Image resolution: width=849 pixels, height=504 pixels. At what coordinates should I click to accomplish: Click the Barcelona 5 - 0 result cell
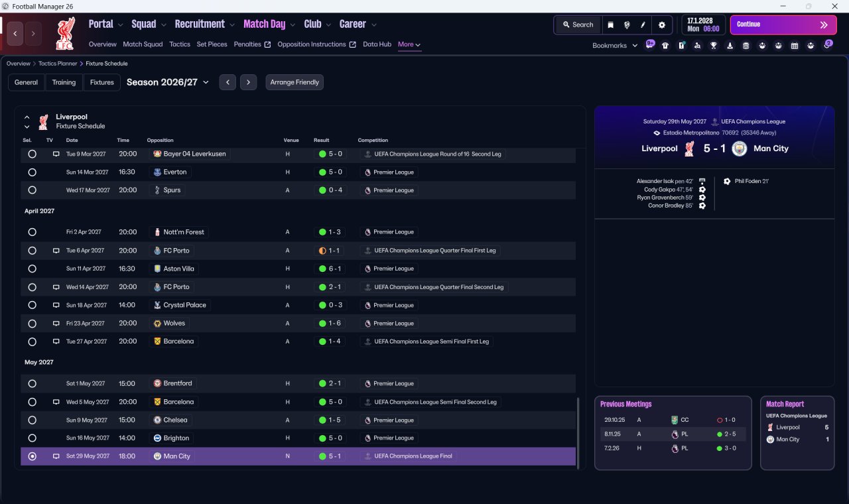[x=331, y=402]
